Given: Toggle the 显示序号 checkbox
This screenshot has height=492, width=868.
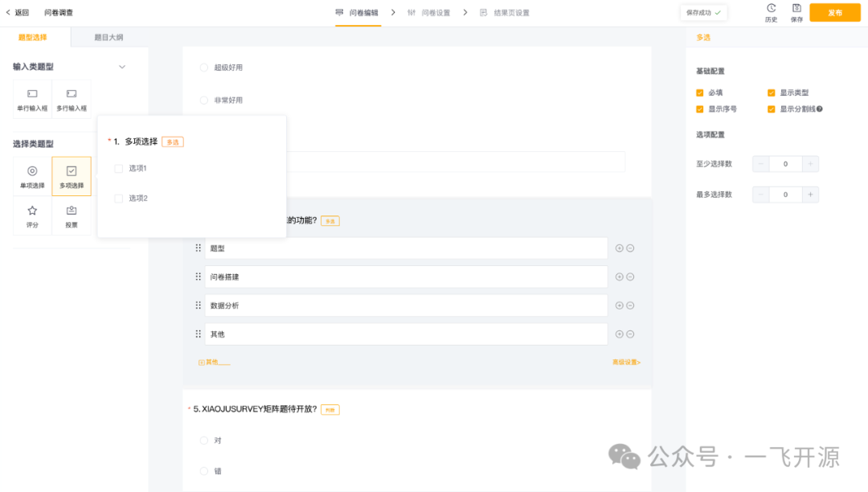Looking at the screenshot, I should (700, 109).
